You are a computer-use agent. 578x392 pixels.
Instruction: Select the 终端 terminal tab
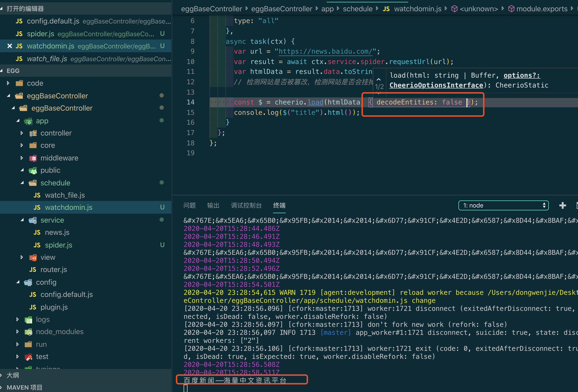pyautogui.click(x=279, y=205)
